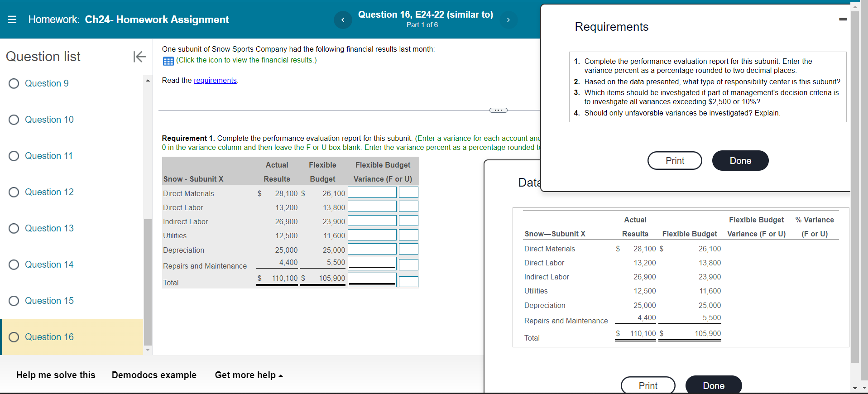Select Question 11 radio circle
Screen dimensions: 868x394
point(14,156)
